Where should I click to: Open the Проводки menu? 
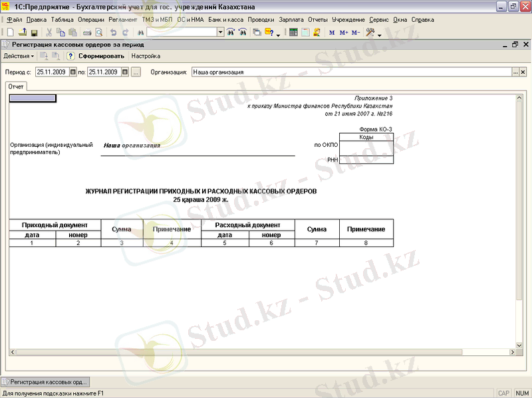pyautogui.click(x=261, y=20)
